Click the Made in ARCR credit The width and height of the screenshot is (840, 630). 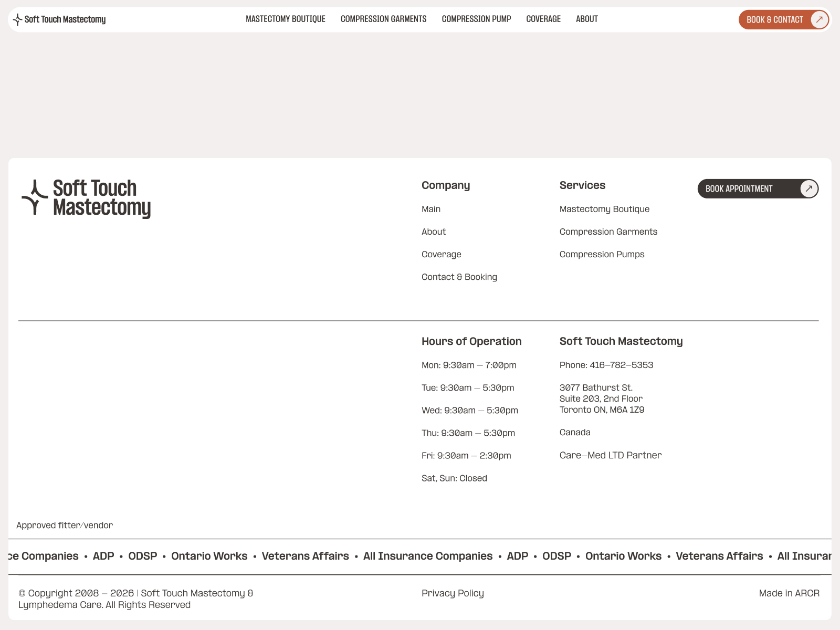pos(789,593)
